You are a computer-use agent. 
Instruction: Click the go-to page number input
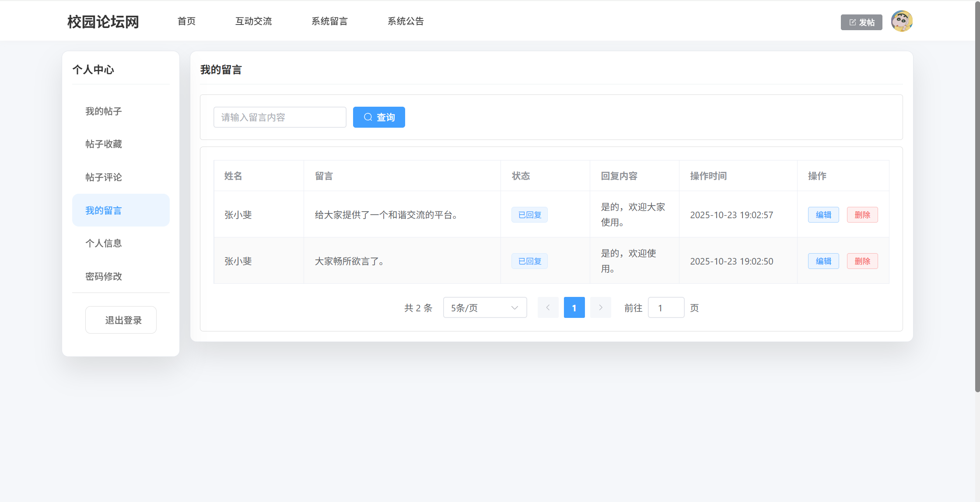pyautogui.click(x=665, y=307)
